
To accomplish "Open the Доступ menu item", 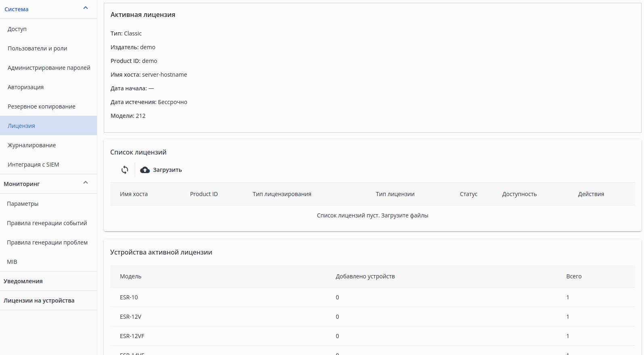I will (17, 29).
